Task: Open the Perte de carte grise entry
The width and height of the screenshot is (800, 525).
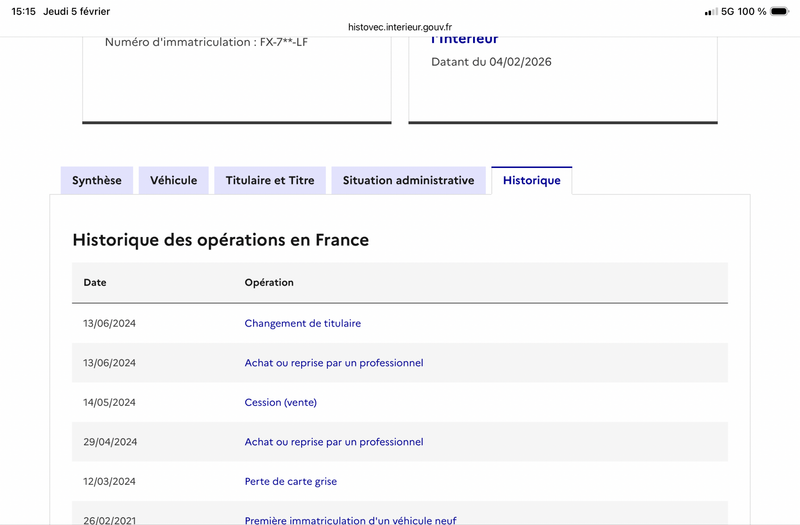Action: coord(291,481)
